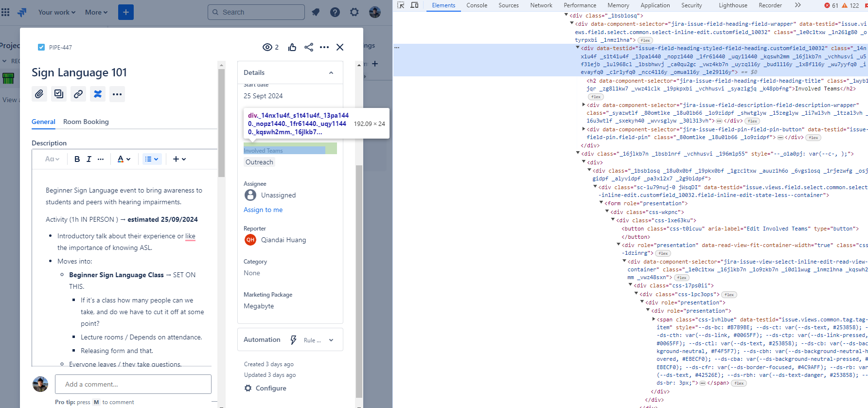Collapse the selected customfield_10032 div node

(578, 48)
